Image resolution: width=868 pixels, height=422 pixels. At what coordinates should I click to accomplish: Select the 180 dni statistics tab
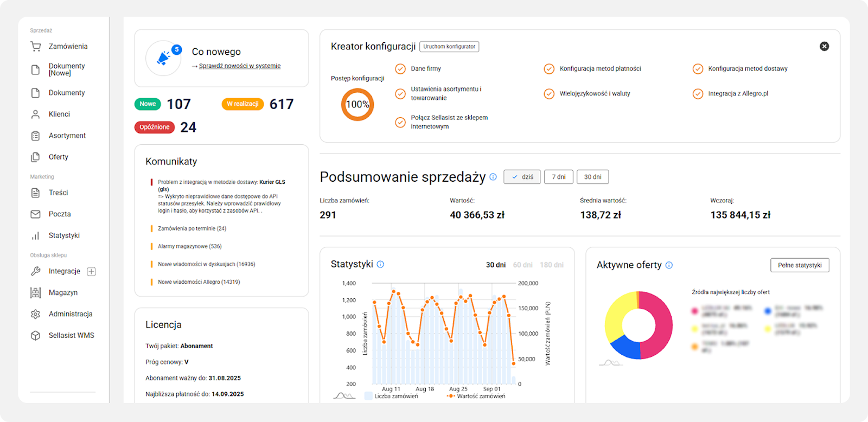(552, 265)
